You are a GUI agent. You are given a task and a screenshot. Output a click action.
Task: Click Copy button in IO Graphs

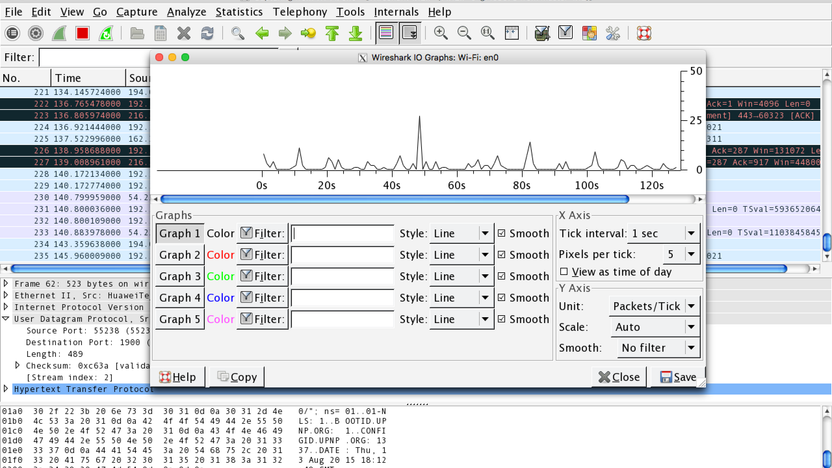click(237, 377)
